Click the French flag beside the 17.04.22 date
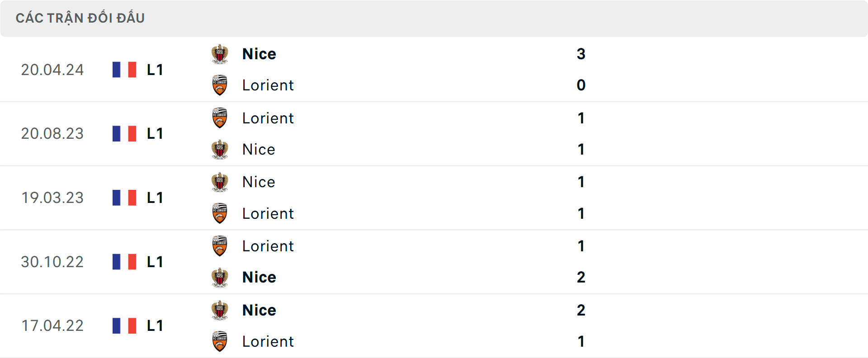Image resolution: width=868 pixels, height=358 pixels. 124,325
